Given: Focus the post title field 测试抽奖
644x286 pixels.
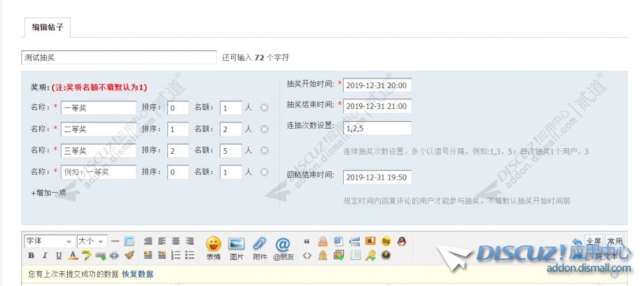Looking at the screenshot, I should 119,57.
